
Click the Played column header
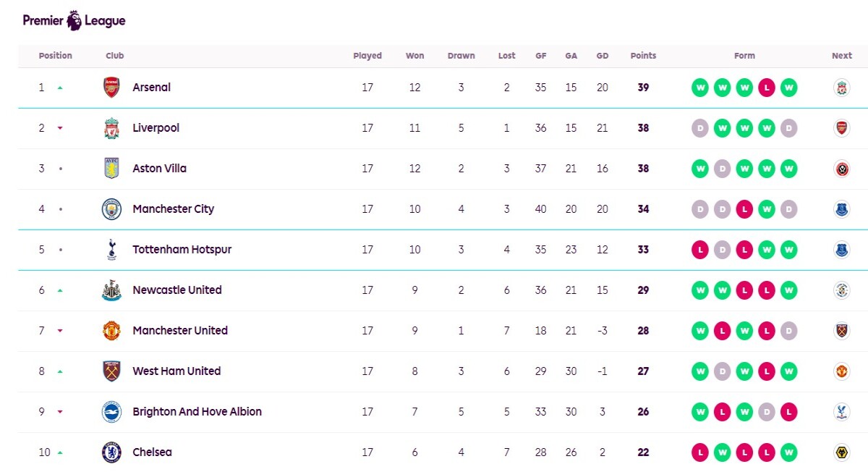click(x=367, y=56)
